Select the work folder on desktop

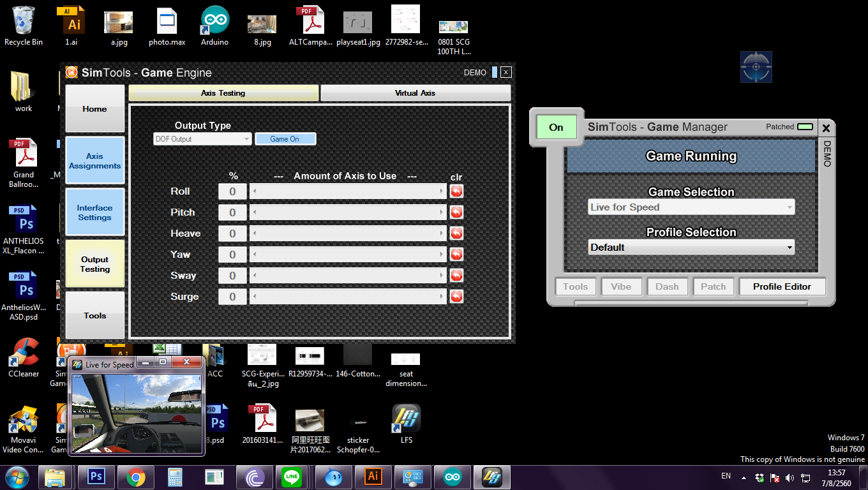pyautogui.click(x=24, y=92)
